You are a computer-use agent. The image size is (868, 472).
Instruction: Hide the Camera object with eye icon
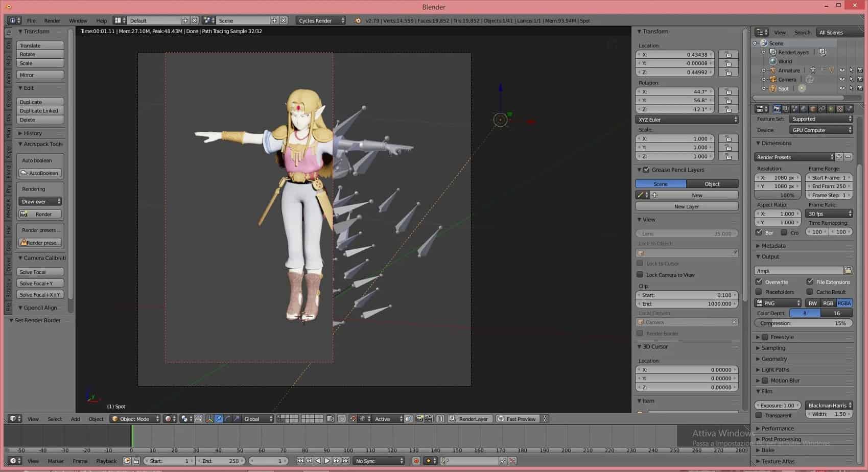click(842, 80)
